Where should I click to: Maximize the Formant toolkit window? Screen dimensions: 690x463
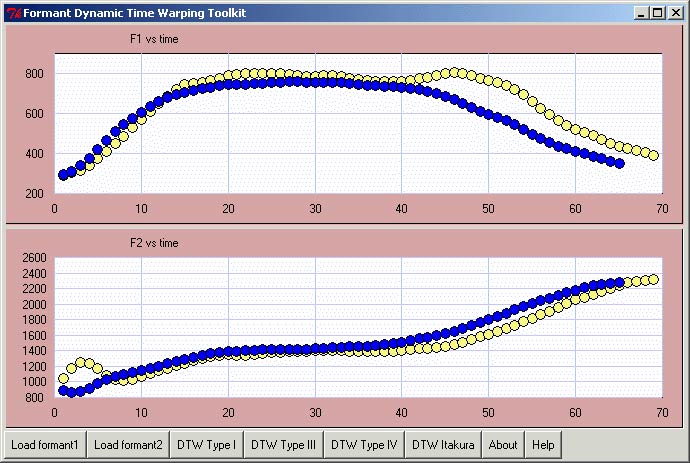pos(657,12)
